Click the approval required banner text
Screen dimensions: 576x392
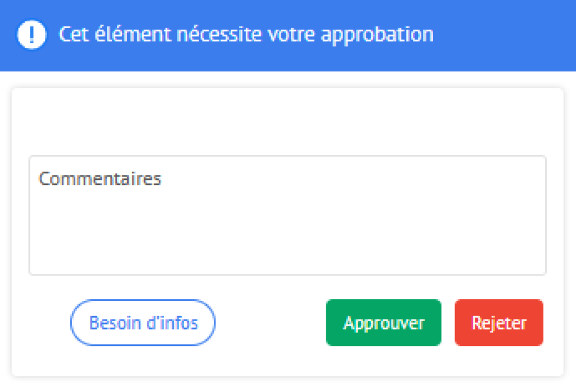tap(246, 35)
